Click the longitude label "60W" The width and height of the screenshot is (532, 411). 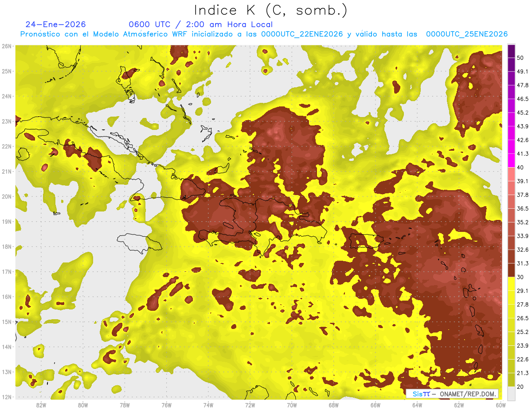point(501,405)
